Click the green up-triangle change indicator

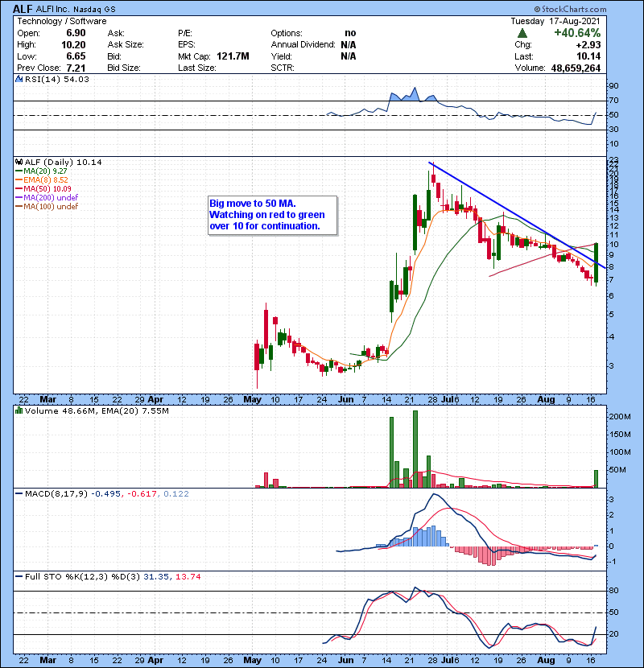(522, 33)
